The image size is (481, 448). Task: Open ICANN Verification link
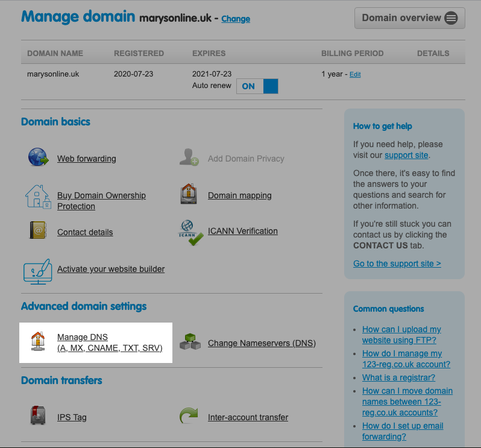[243, 231]
